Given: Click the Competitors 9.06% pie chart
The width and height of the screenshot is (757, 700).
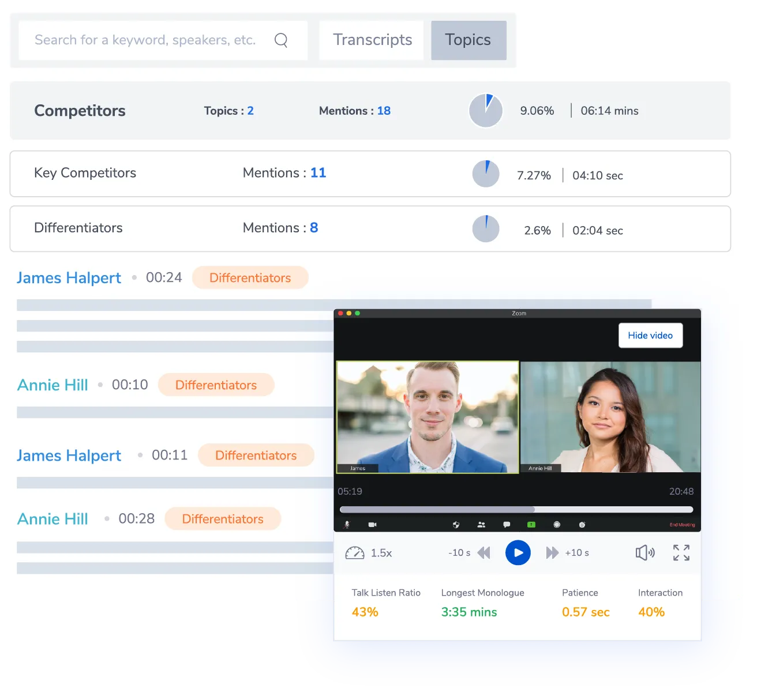Looking at the screenshot, I should (x=486, y=111).
